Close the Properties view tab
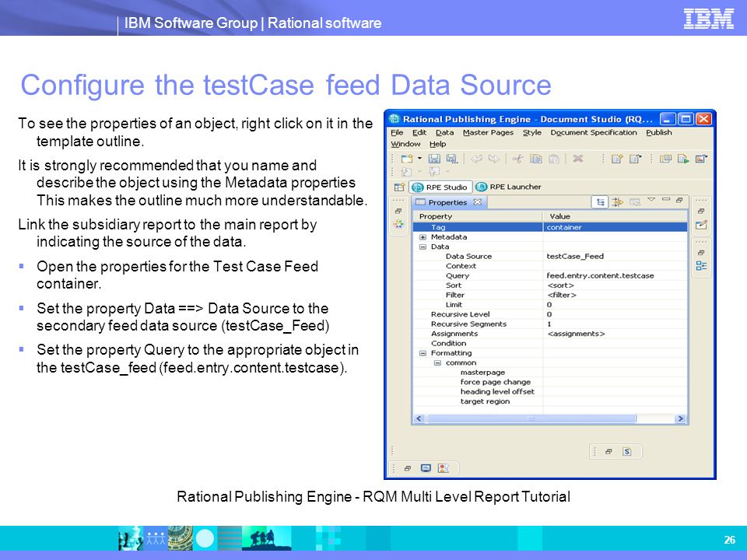Viewport: 747px width, 560px height. [477, 202]
